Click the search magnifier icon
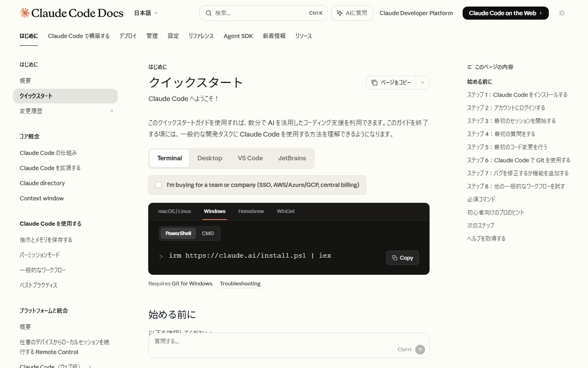This screenshot has width=588, height=368. 209,13
